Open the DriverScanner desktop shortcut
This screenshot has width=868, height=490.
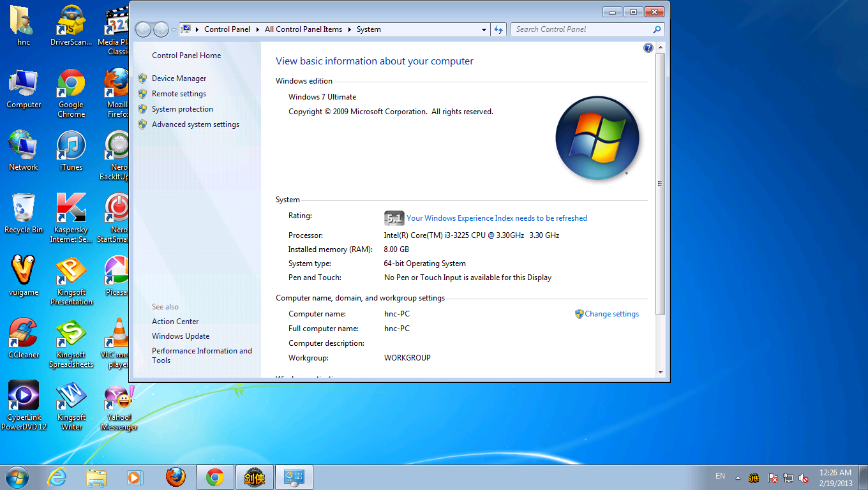pyautogui.click(x=71, y=26)
